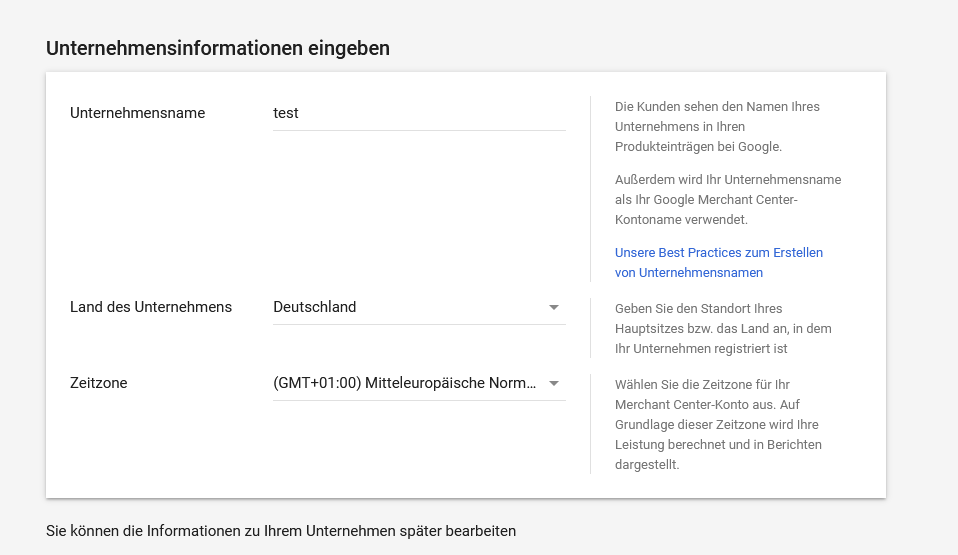Select the "Deutschland" country value

pyautogui.click(x=315, y=307)
